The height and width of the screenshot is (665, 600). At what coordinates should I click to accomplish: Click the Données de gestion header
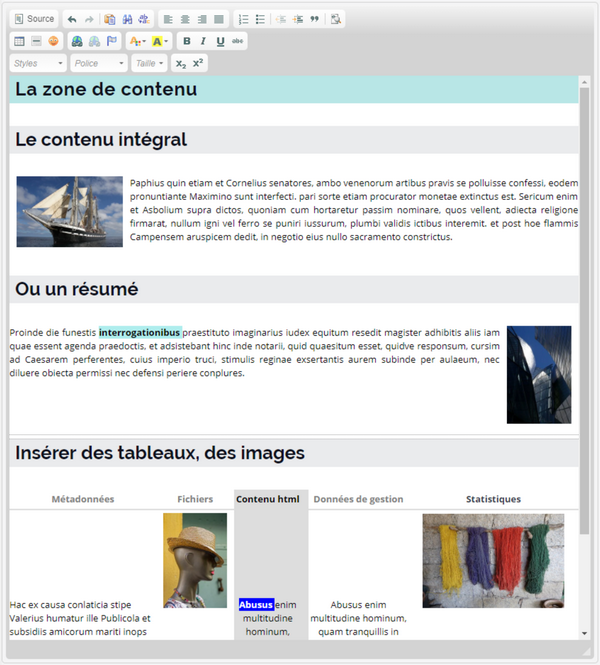click(x=358, y=499)
